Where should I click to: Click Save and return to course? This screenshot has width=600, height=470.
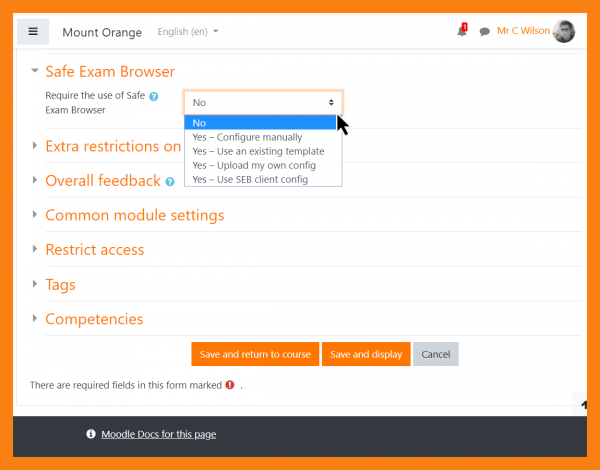[255, 354]
